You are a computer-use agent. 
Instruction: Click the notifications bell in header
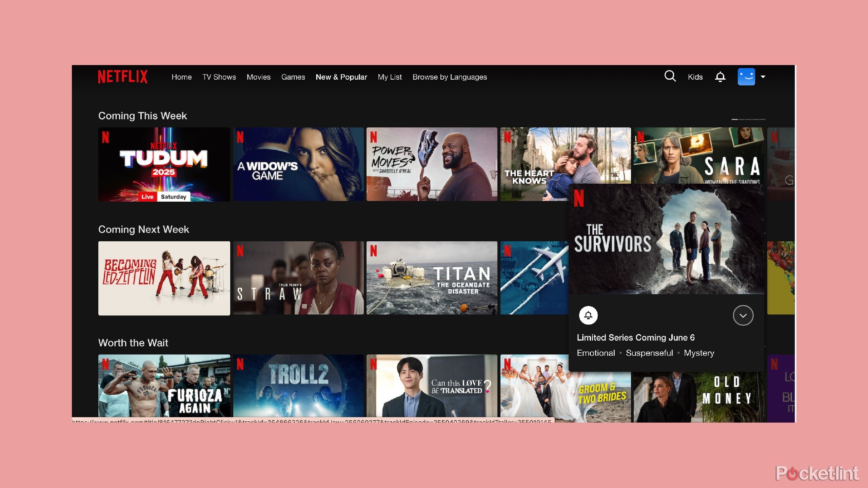(x=720, y=77)
